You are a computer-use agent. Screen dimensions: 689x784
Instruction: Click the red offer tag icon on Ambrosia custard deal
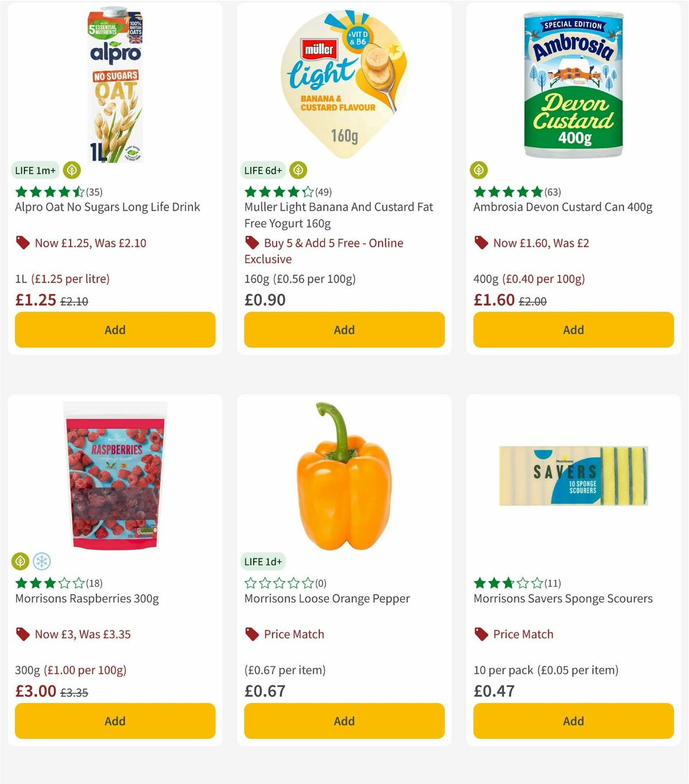coord(481,243)
